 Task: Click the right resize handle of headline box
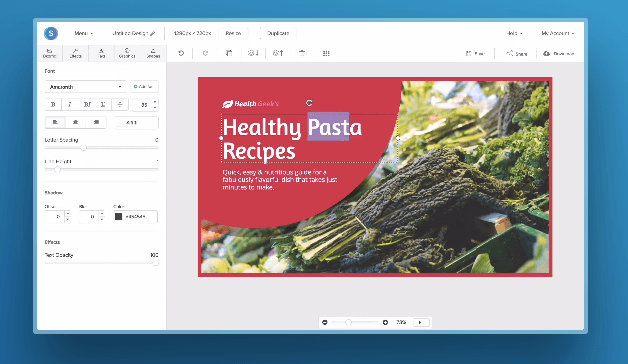click(398, 138)
